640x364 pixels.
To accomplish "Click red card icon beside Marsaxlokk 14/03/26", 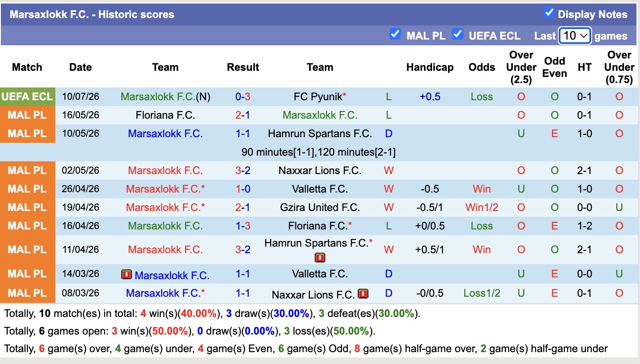I will pos(127,275).
